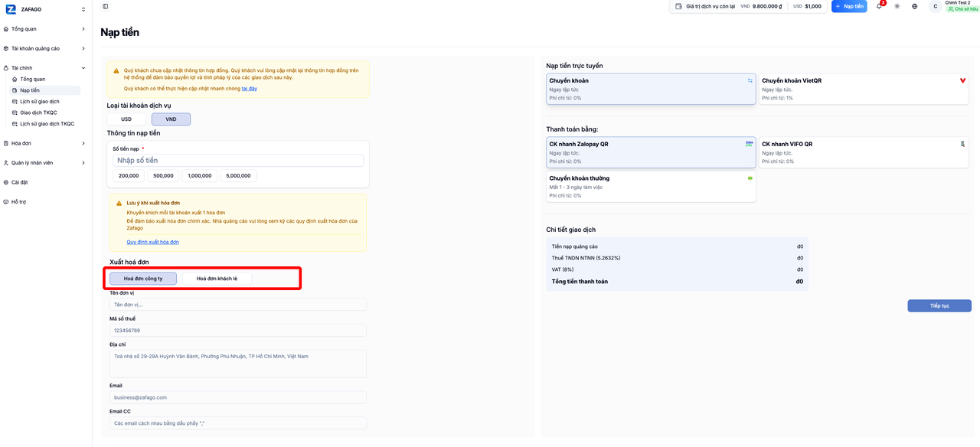Image resolution: width=980 pixels, height=447 pixels.
Task: Select Chuyển khoản payment method
Action: 651,89
